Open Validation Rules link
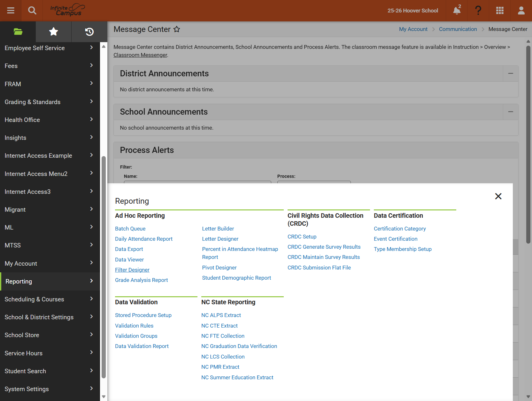 (x=134, y=326)
